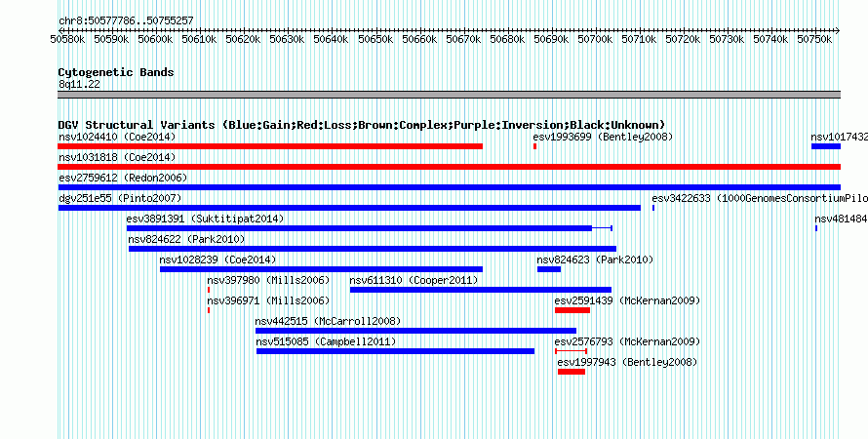Select the esv2576793 (McKernan2009) thin red marker
868x439 pixels.
pyautogui.click(x=571, y=351)
